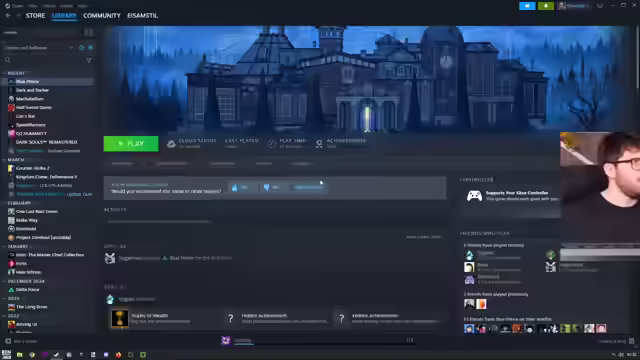The height and width of the screenshot is (360, 640).
Task: Toggle the library grid view icon
Action: point(89,32)
